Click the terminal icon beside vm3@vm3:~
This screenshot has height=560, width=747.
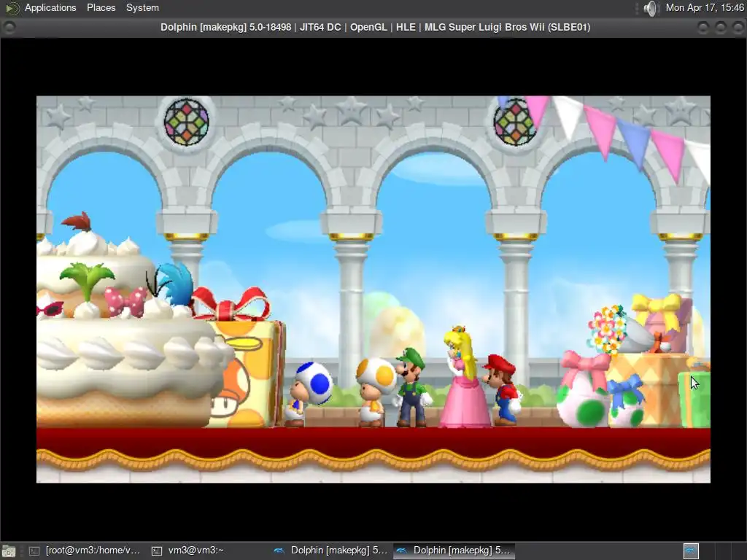tap(157, 551)
